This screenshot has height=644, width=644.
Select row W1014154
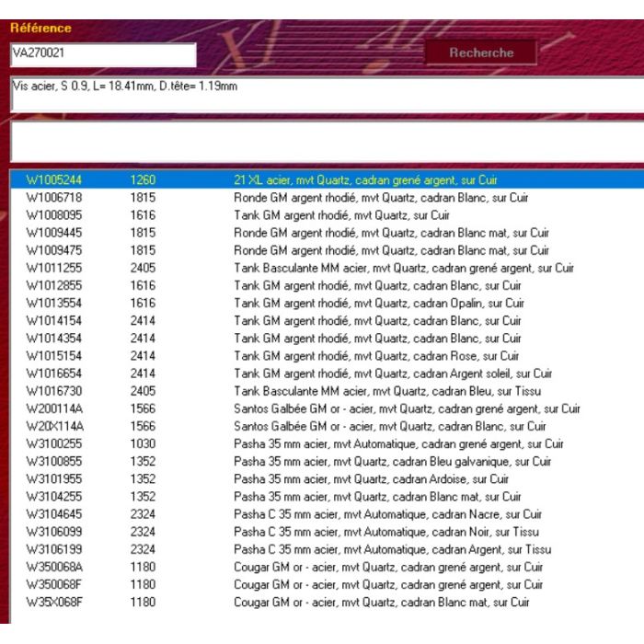tap(327, 321)
